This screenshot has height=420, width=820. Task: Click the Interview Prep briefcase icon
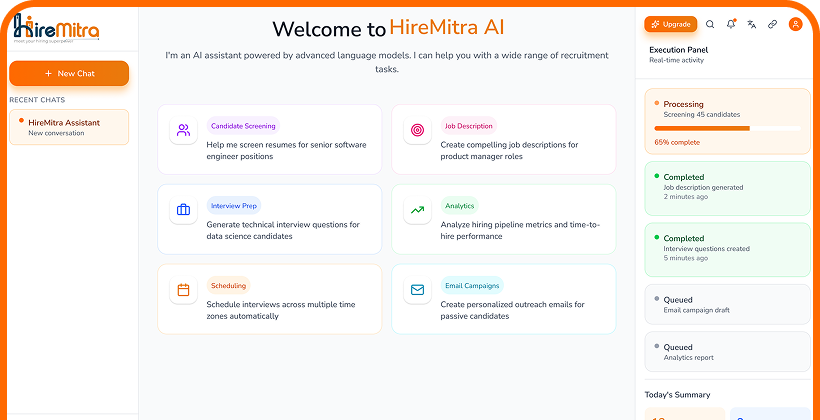pyautogui.click(x=184, y=210)
